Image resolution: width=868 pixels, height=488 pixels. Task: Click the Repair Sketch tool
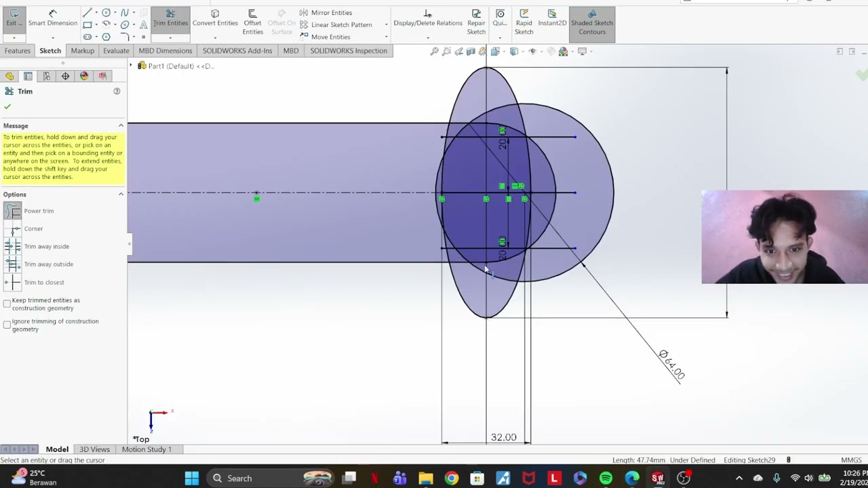point(476,22)
